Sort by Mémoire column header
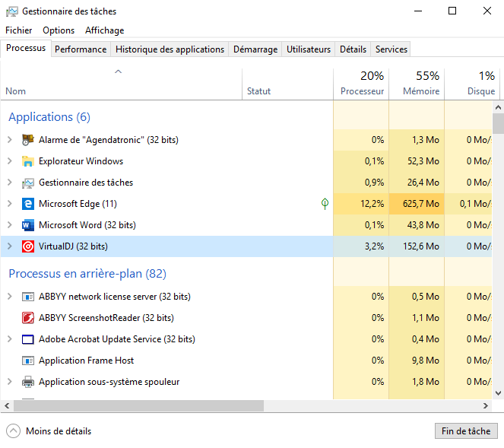The height and width of the screenshot is (448, 504). tap(417, 84)
